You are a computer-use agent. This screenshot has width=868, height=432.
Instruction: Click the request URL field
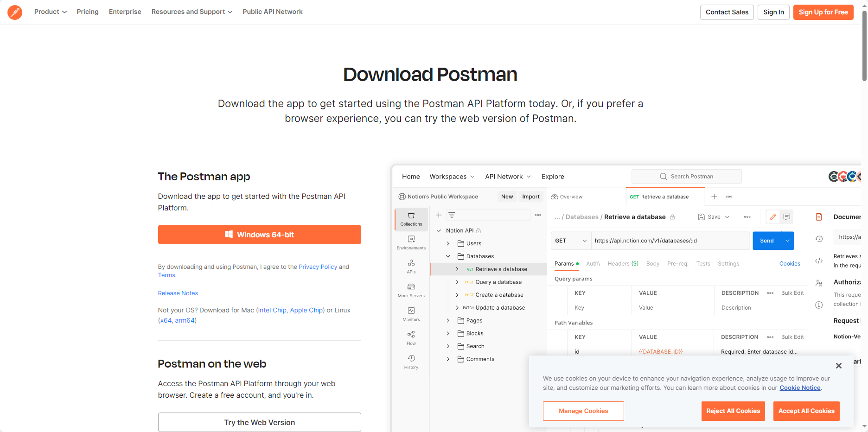pos(670,241)
